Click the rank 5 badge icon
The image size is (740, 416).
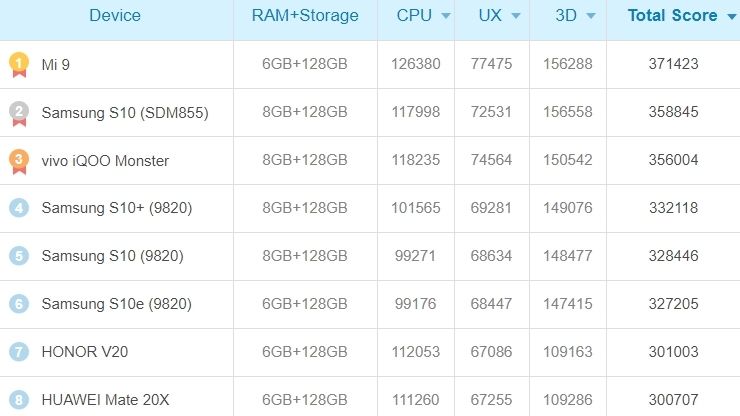coord(19,256)
